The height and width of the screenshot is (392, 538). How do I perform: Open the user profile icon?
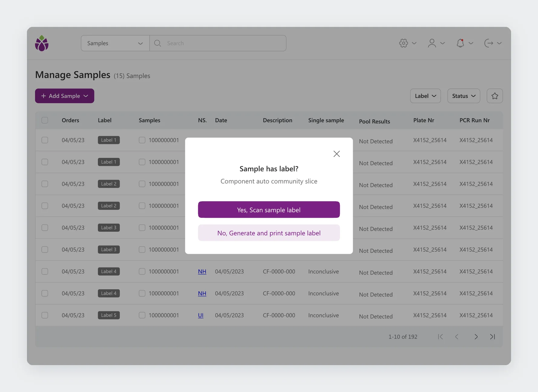tap(432, 43)
